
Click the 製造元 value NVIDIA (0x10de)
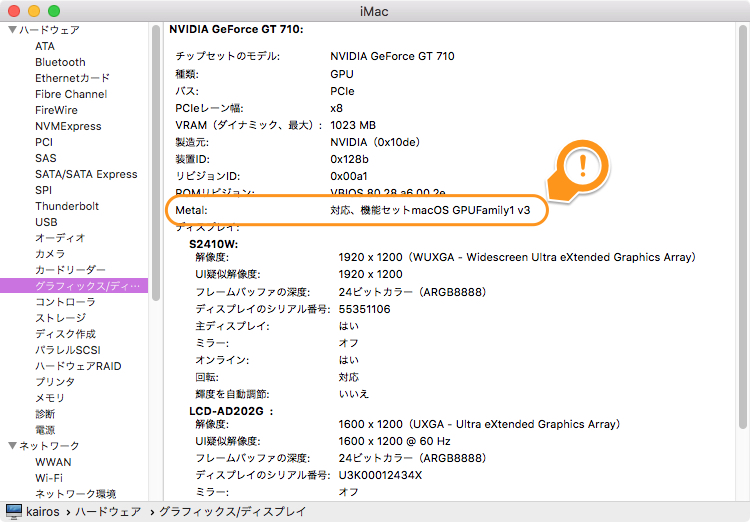tap(375, 142)
